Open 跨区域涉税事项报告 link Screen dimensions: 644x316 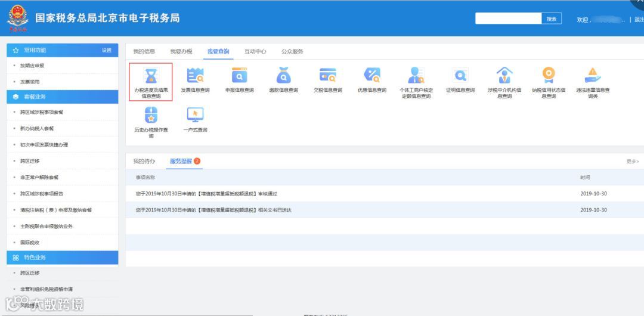click(x=42, y=194)
